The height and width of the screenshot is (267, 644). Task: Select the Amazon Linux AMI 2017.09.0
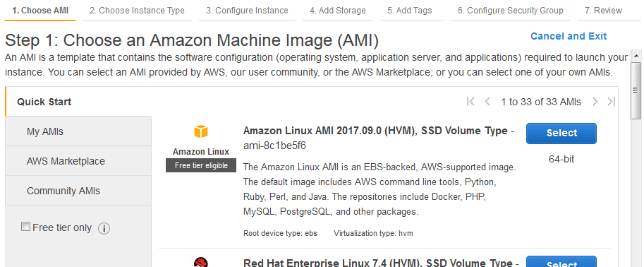[561, 133]
